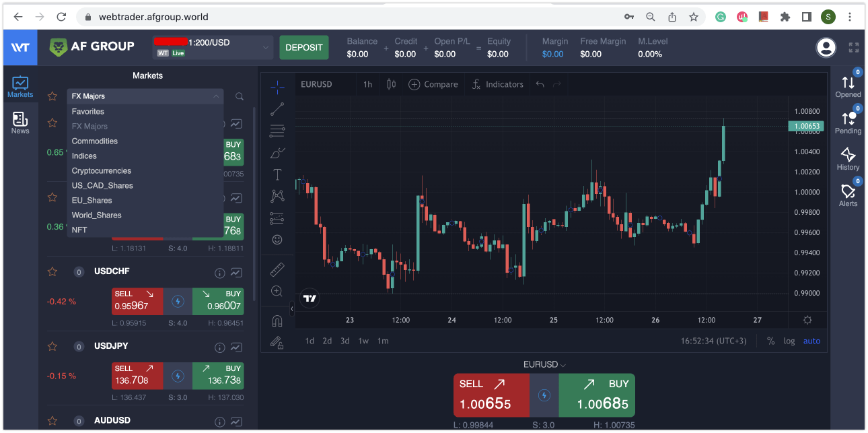Show the mini chart for AUDUSD
868x433 pixels.
(236, 422)
